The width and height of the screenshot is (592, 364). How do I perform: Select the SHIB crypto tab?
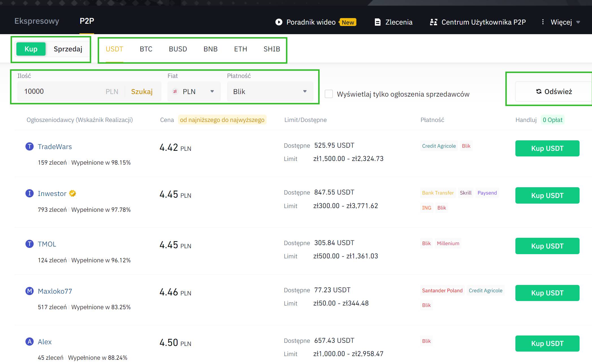coord(272,49)
